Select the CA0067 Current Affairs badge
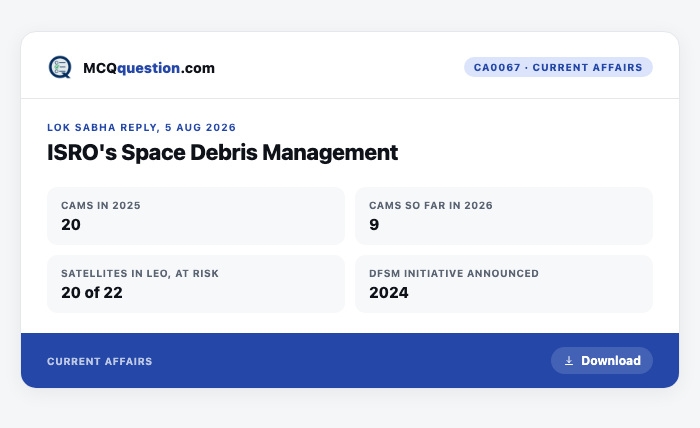700x428 pixels. (x=558, y=67)
